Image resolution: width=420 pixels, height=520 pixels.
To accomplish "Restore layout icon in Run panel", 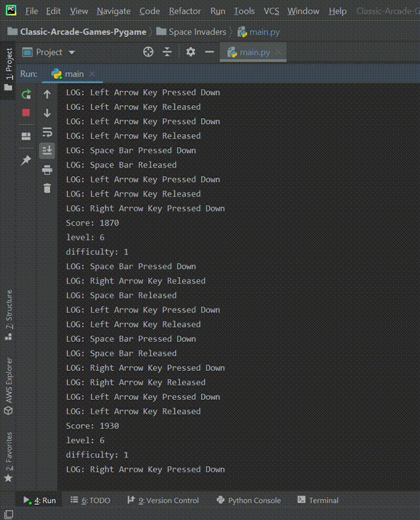I will tap(26, 137).
